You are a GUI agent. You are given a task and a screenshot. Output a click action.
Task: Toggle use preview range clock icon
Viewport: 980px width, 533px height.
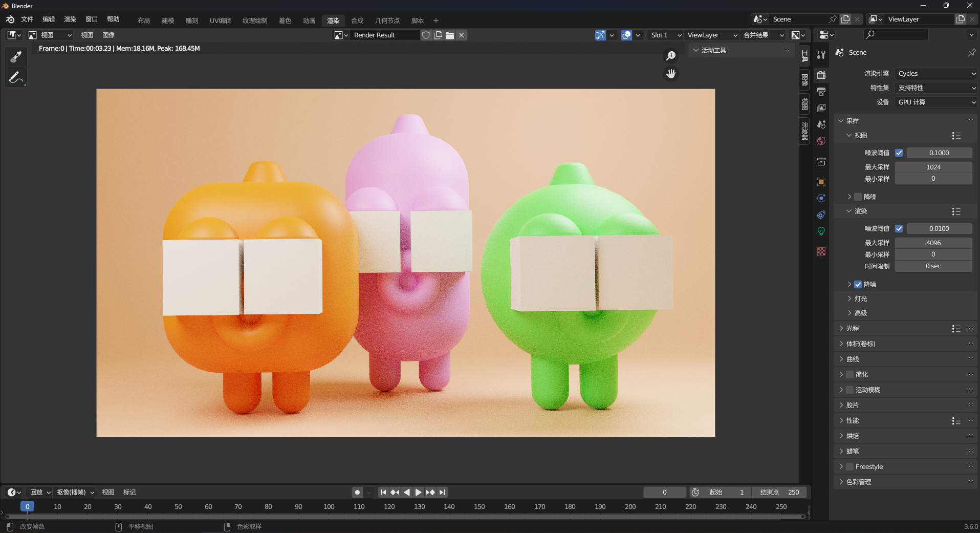click(x=695, y=492)
